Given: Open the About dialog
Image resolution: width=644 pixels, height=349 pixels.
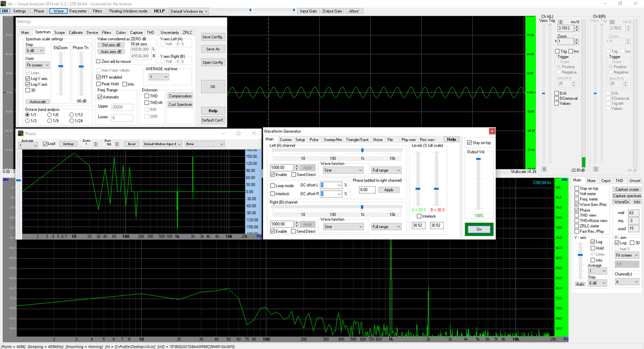Looking at the screenshot, I should click(354, 11).
